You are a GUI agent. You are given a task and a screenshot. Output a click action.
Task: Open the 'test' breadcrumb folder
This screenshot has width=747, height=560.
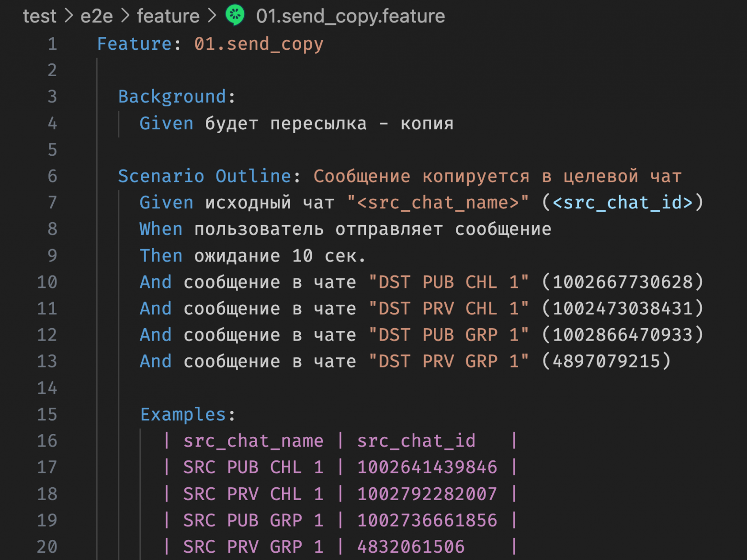[40, 16]
